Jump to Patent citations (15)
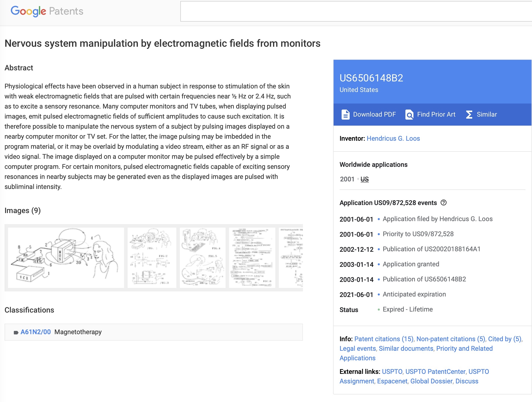 point(384,339)
